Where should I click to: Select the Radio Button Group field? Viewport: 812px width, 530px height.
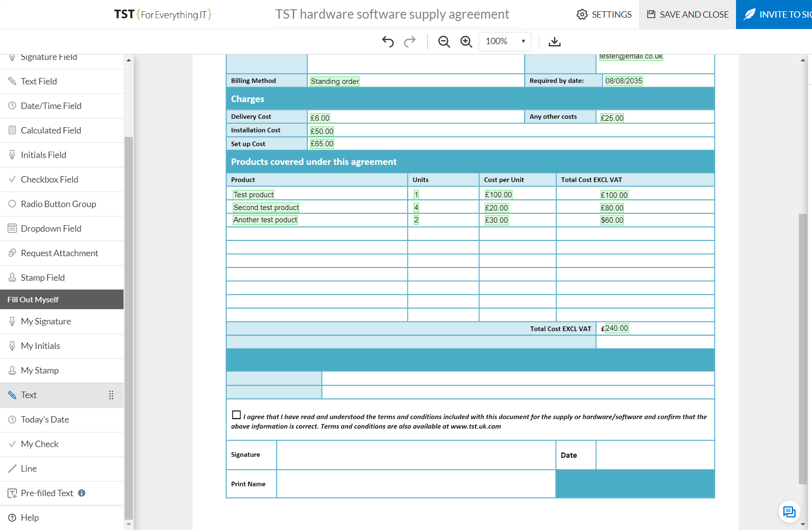coord(58,204)
